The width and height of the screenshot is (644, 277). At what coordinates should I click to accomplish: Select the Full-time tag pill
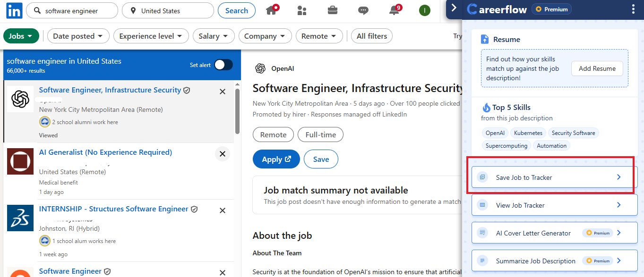321,134
